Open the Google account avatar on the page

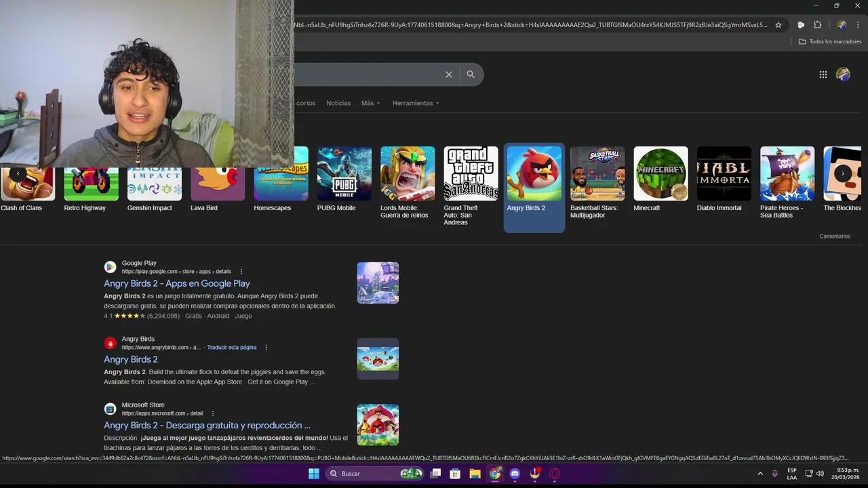point(843,75)
